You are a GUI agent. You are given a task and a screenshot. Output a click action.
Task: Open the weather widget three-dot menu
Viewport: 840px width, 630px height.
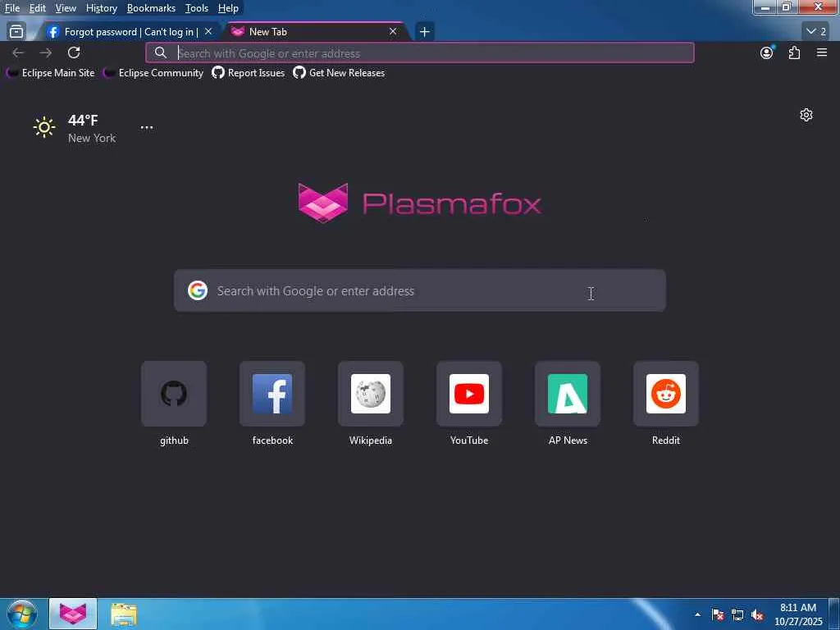point(146,127)
